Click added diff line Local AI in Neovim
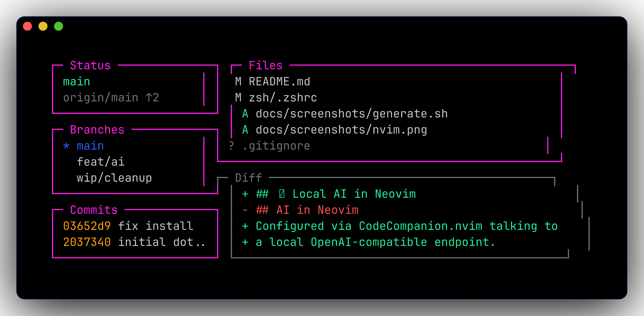644x316 pixels. pyautogui.click(x=329, y=194)
